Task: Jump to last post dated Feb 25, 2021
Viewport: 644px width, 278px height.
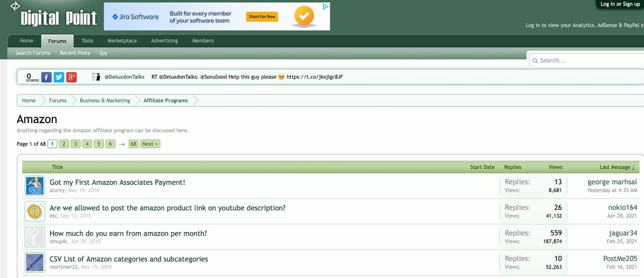Action: point(622,241)
